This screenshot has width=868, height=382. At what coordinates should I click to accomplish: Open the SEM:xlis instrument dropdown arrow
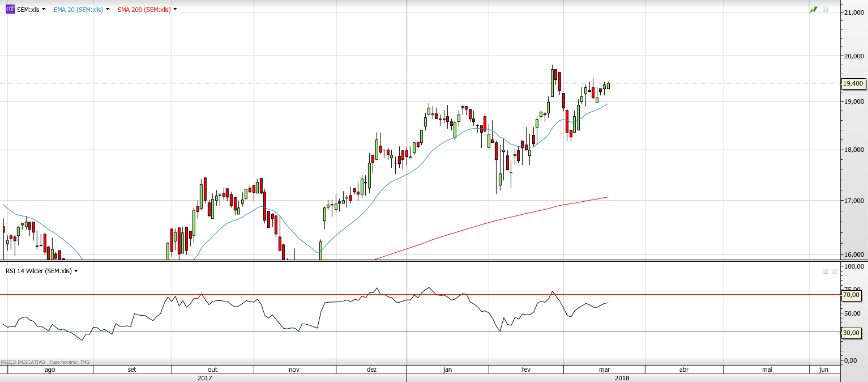[44, 9]
